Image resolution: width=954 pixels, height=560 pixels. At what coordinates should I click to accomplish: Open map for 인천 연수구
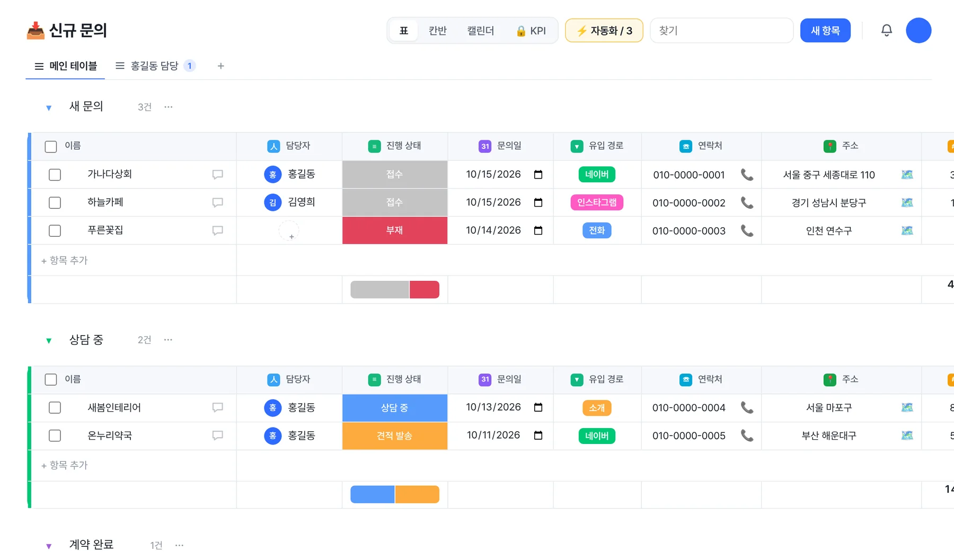907,231
